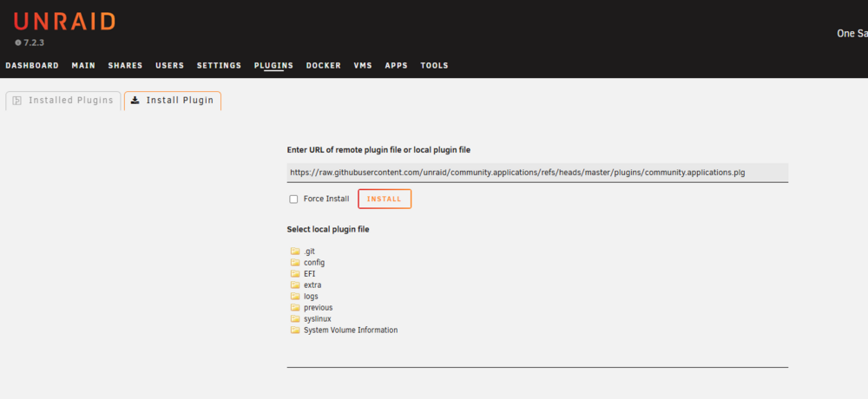Click the UNRAID logo
The height and width of the screenshot is (399, 868).
pyautogui.click(x=64, y=22)
